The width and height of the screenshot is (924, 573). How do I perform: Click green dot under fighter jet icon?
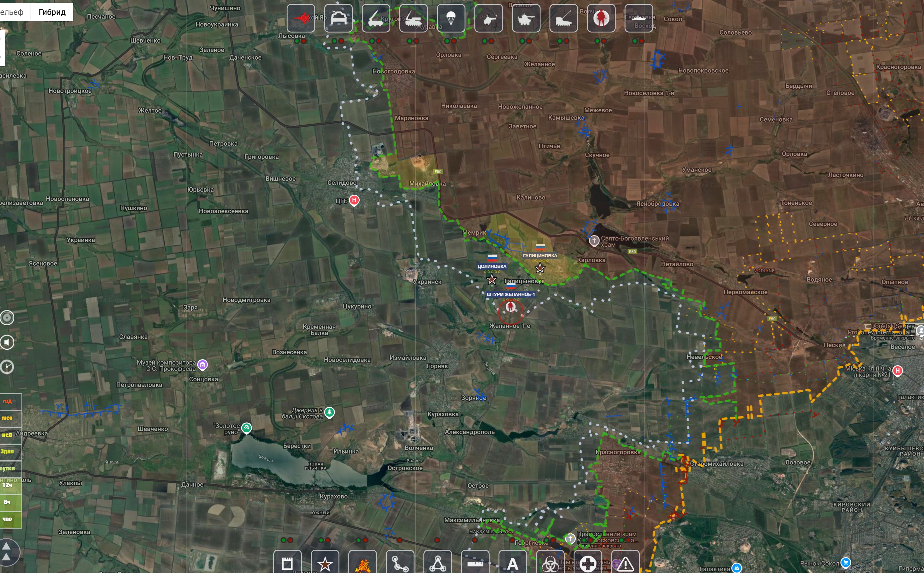[x=297, y=41]
